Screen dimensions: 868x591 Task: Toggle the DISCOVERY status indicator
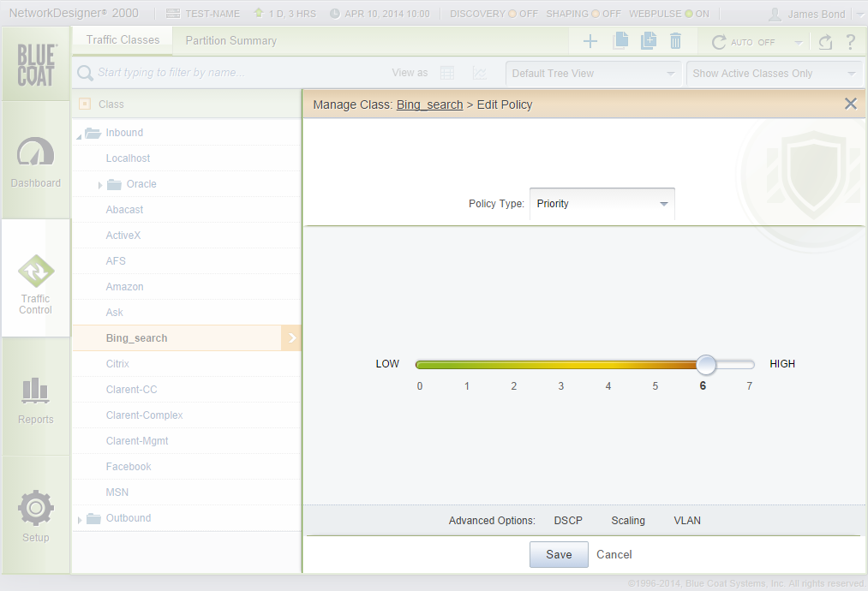point(512,14)
